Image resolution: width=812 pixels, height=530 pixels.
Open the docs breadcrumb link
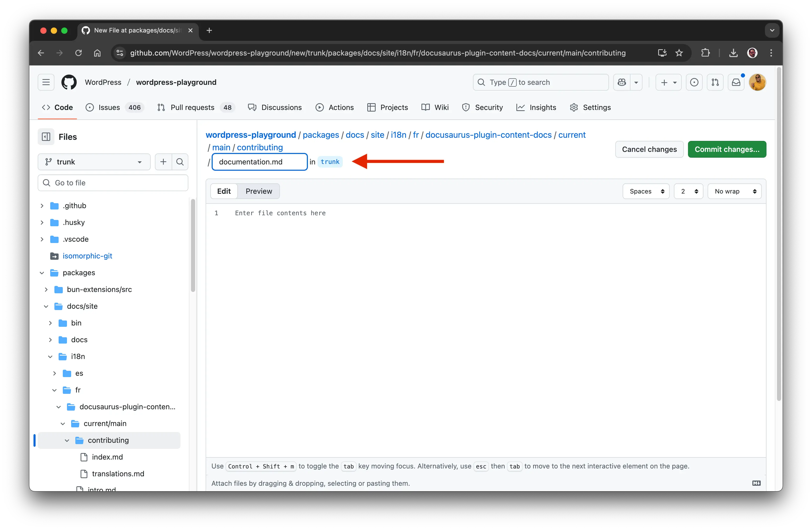coord(355,135)
